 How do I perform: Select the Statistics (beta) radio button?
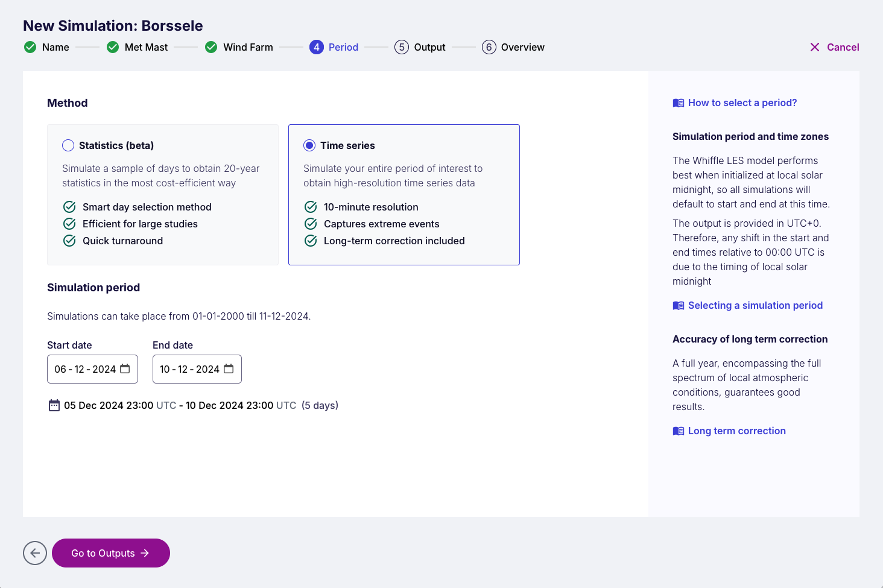[68, 145]
